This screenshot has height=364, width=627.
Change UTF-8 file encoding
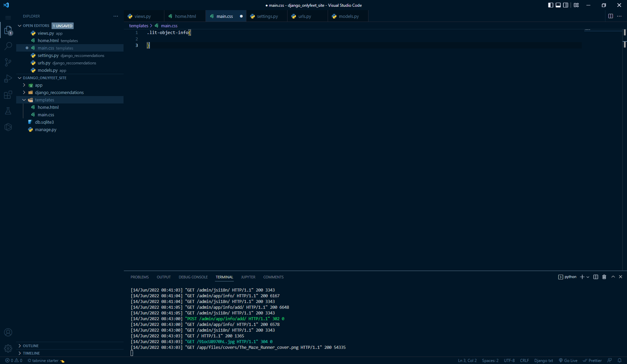pos(509,360)
